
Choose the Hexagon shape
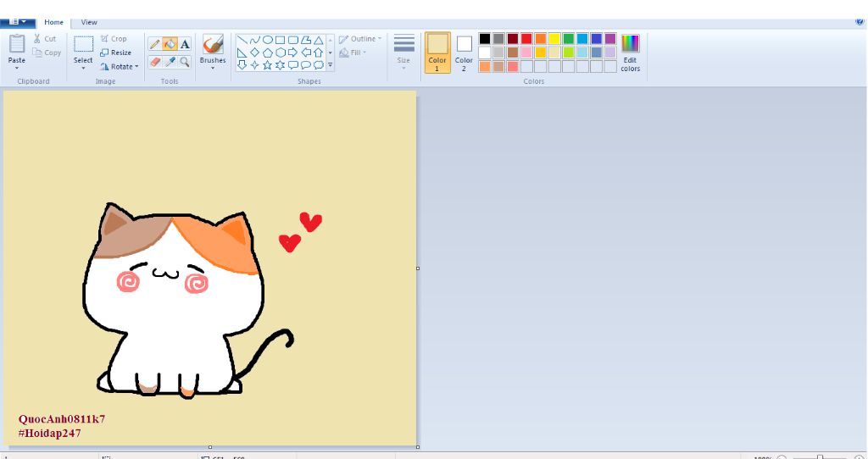tap(280, 53)
